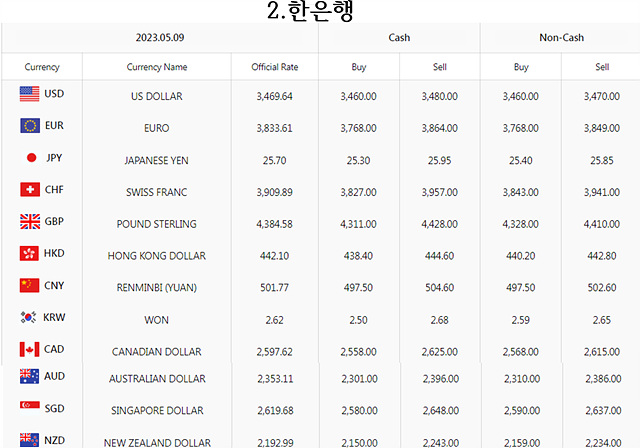Select the China flag icon
The height and width of the screenshot is (448, 640).
coord(29,285)
